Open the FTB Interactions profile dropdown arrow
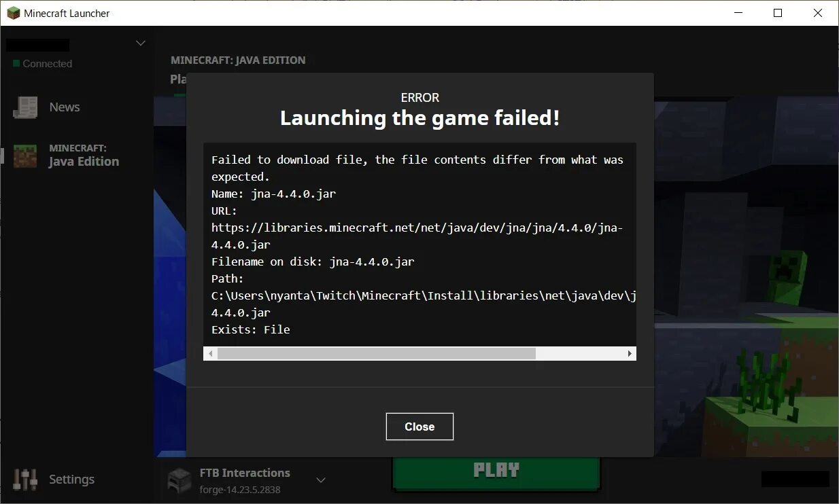The height and width of the screenshot is (504, 839). 321,480
